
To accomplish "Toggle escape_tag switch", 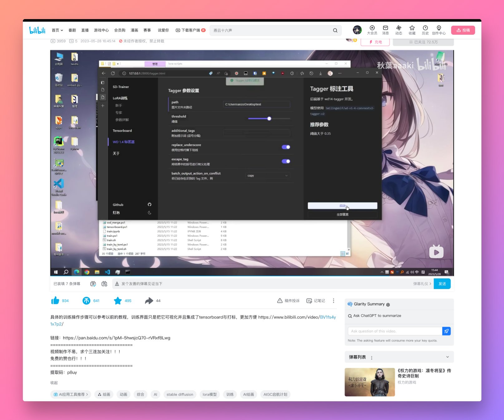I will point(286,161).
